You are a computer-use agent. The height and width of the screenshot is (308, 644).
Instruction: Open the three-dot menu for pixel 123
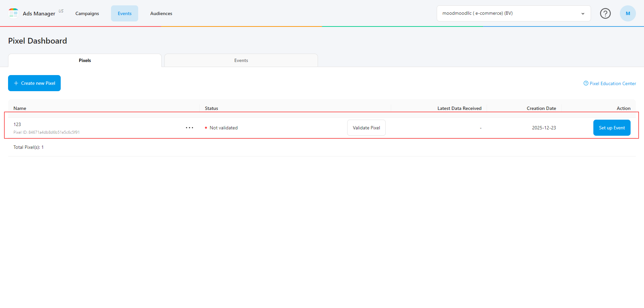tap(190, 128)
